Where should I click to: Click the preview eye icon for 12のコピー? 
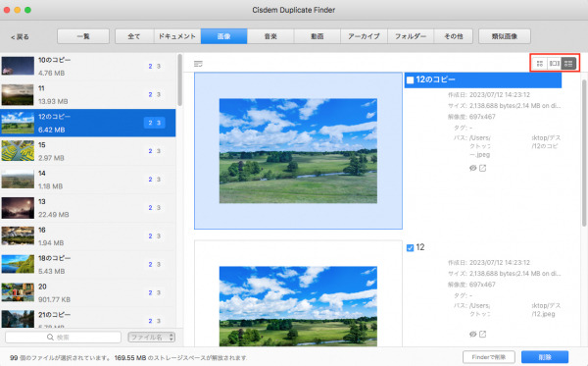(473, 168)
